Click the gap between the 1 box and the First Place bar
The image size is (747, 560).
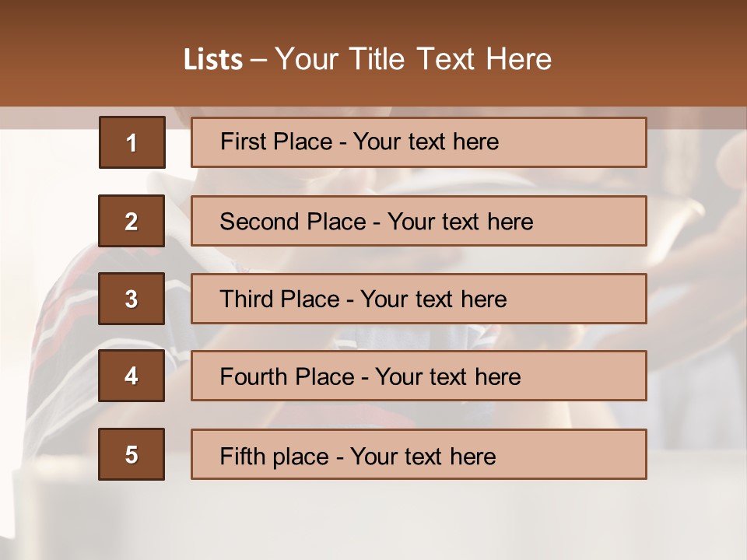178,142
